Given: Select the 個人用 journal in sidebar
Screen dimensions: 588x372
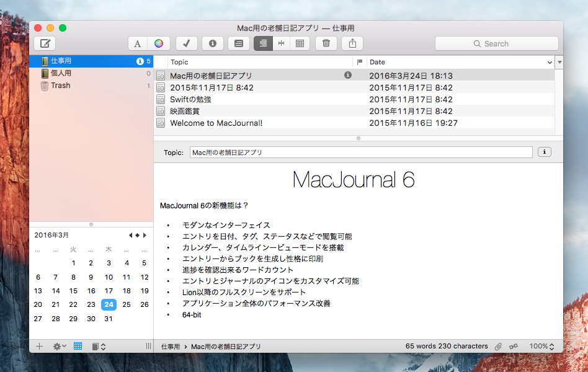Looking at the screenshot, I should point(61,73).
